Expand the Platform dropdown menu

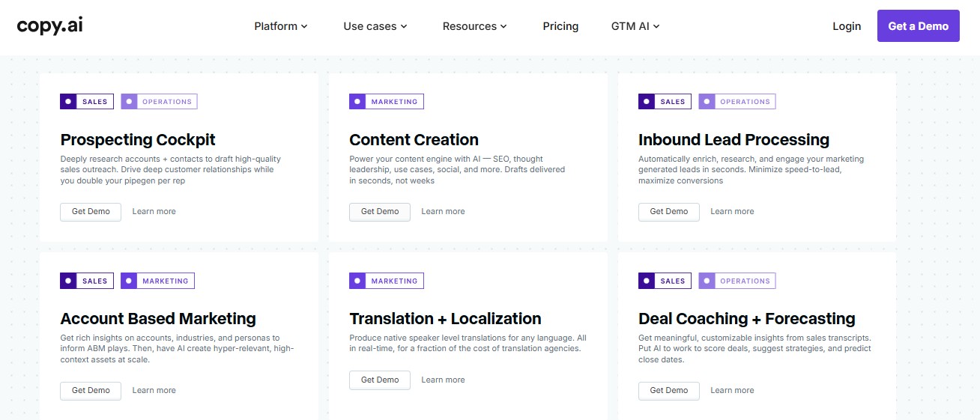point(281,26)
